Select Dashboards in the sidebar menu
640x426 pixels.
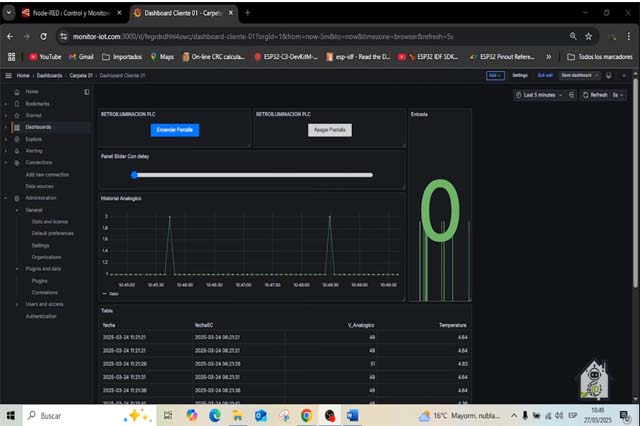click(x=39, y=127)
